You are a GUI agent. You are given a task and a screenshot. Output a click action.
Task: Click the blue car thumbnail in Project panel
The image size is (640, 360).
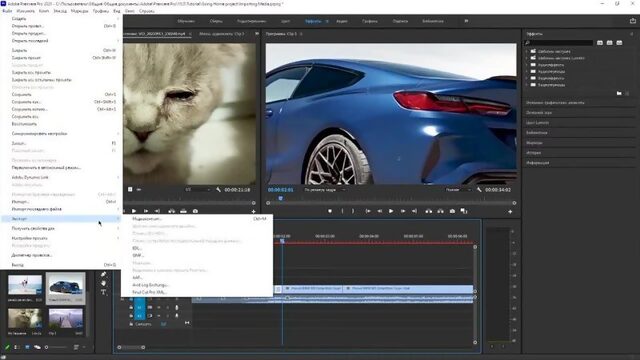66,286
